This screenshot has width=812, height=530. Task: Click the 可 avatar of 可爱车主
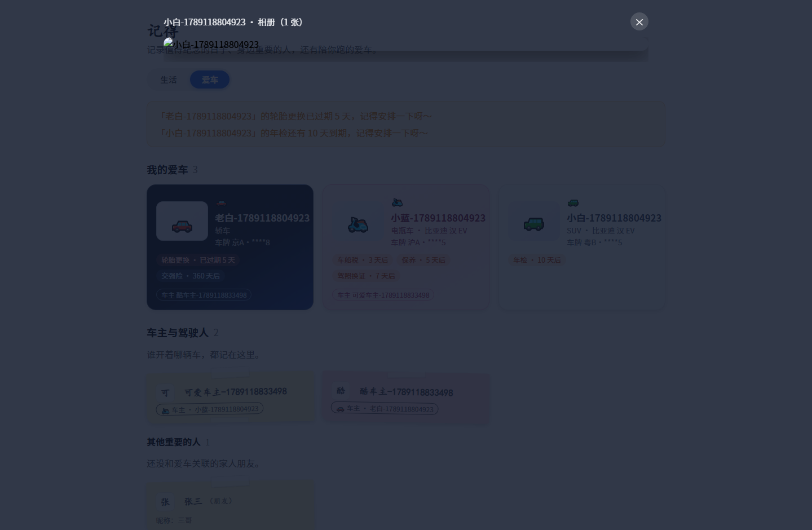[x=165, y=392]
